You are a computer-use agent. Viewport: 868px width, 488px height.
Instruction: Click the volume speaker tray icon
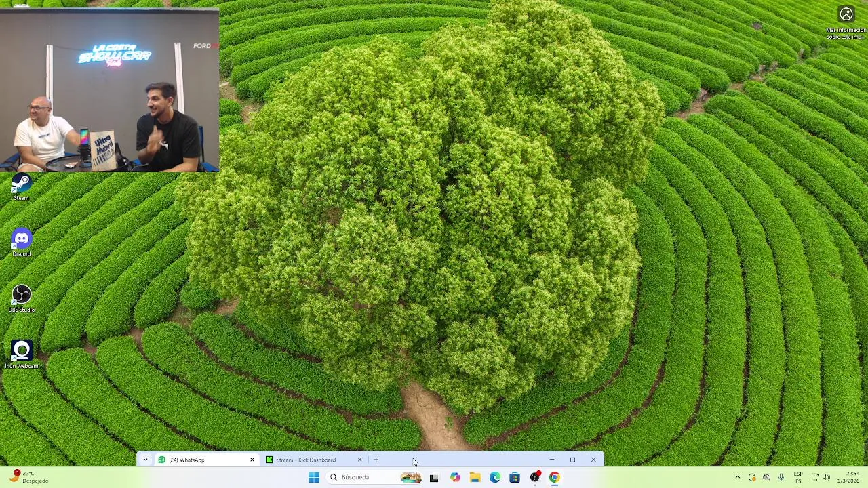826,477
